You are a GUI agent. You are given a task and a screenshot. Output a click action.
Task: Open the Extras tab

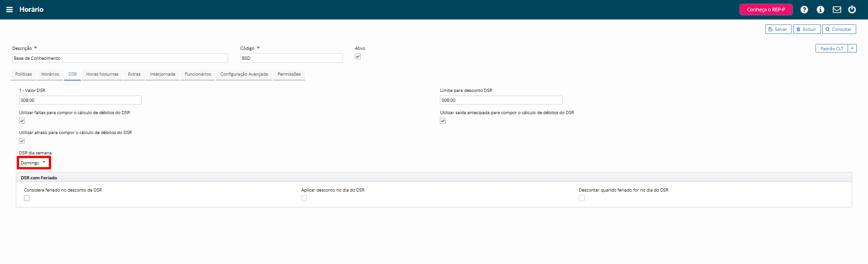pos(134,74)
